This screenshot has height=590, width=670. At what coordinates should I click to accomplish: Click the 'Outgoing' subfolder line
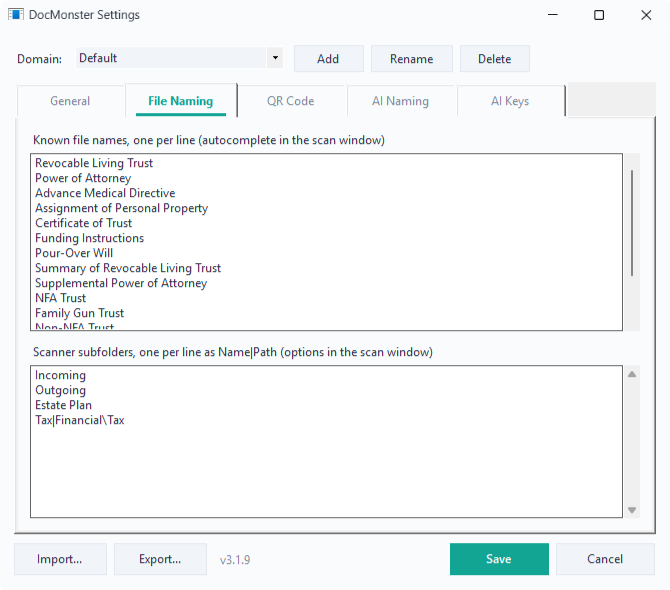[x=60, y=390]
